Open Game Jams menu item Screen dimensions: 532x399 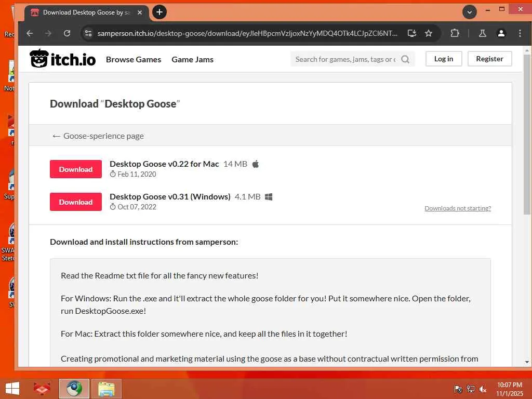[x=192, y=59]
